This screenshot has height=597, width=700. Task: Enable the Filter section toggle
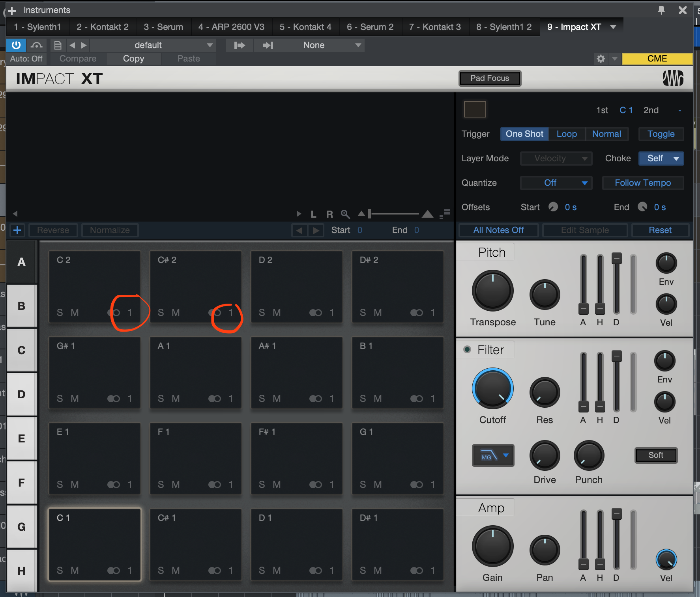click(x=467, y=349)
